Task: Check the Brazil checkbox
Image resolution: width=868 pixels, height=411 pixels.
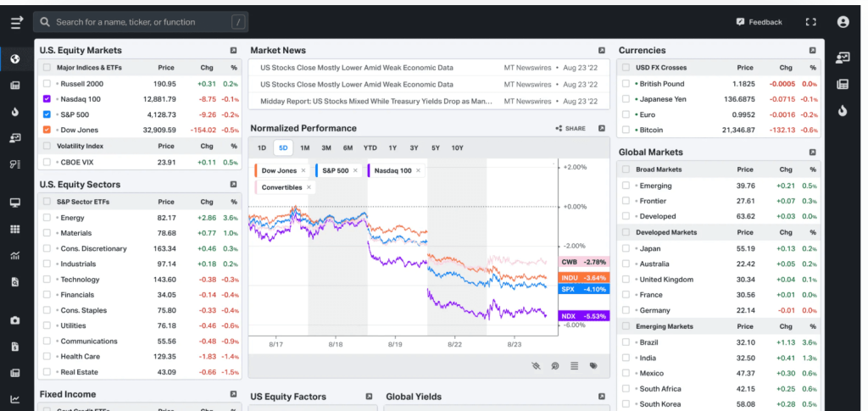Action: click(x=626, y=342)
